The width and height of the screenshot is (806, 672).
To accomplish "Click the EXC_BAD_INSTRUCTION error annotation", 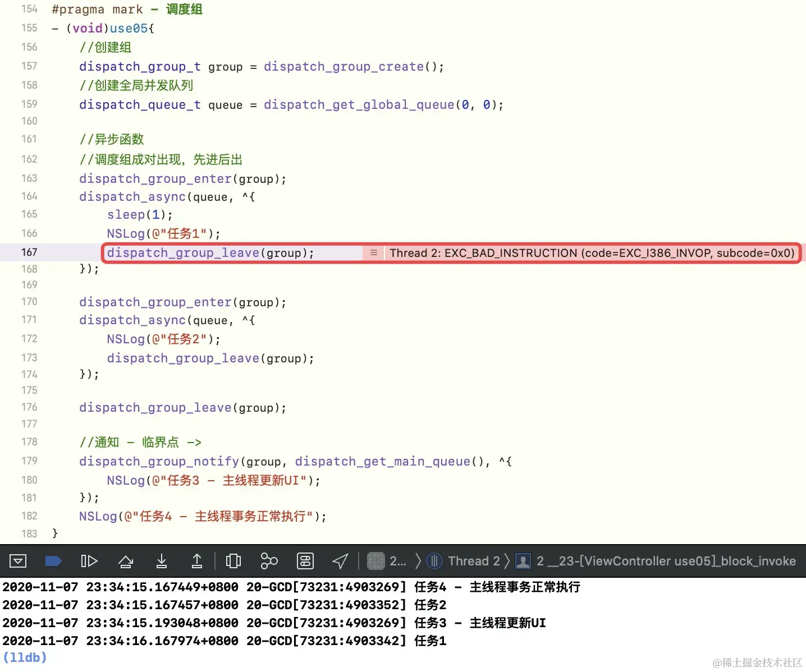I will (x=592, y=253).
